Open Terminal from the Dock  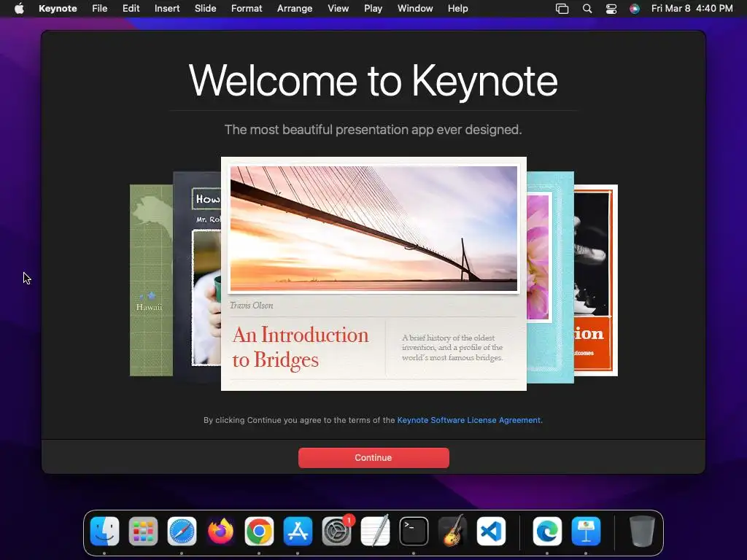point(414,531)
